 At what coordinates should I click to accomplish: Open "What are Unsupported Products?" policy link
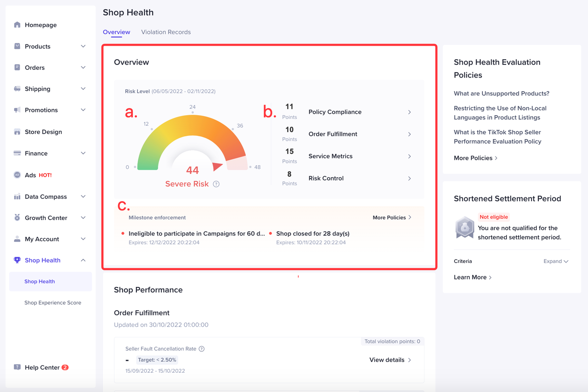pyautogui.click(x=501, y=94)
